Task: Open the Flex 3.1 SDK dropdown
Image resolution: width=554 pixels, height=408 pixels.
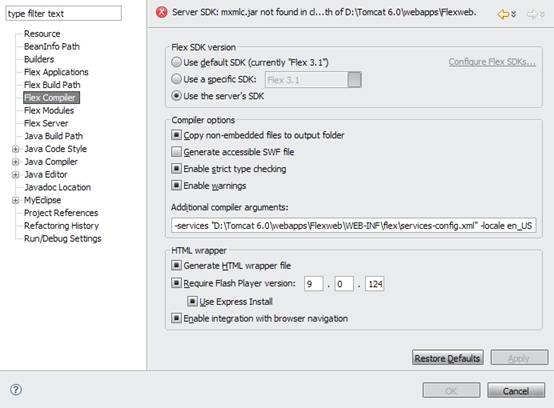Action: 354,79
